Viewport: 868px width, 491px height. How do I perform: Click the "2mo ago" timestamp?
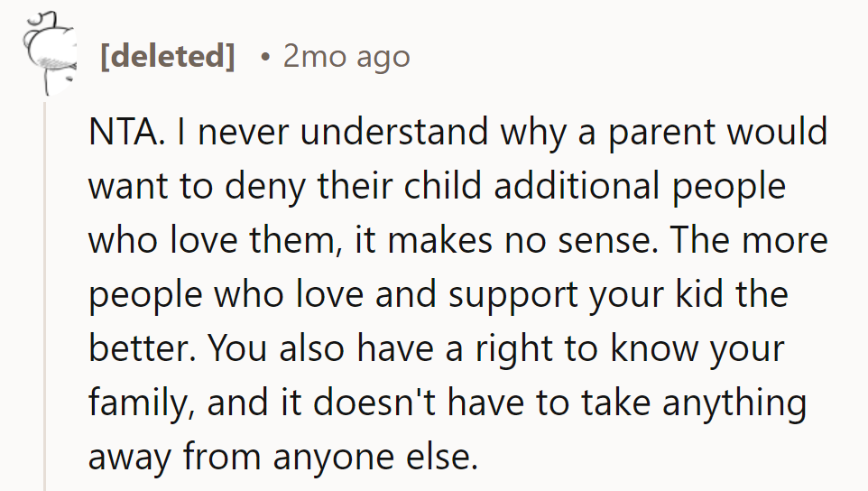346,57
